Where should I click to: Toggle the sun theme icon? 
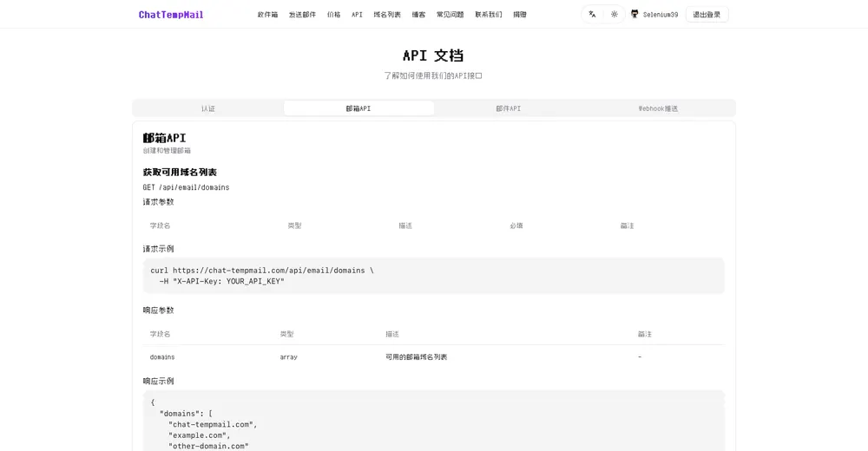pyautogui.click(x=614, y=15)
